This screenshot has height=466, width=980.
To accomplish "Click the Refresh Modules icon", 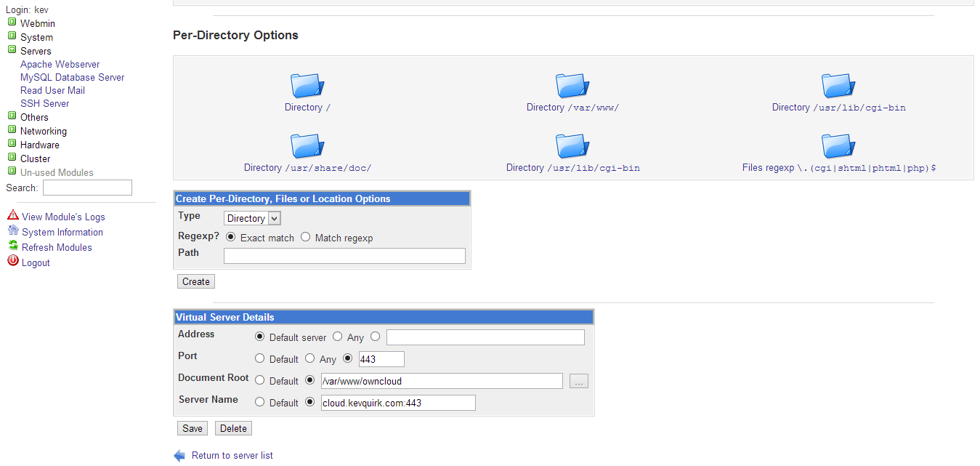I will coord(13,246).
